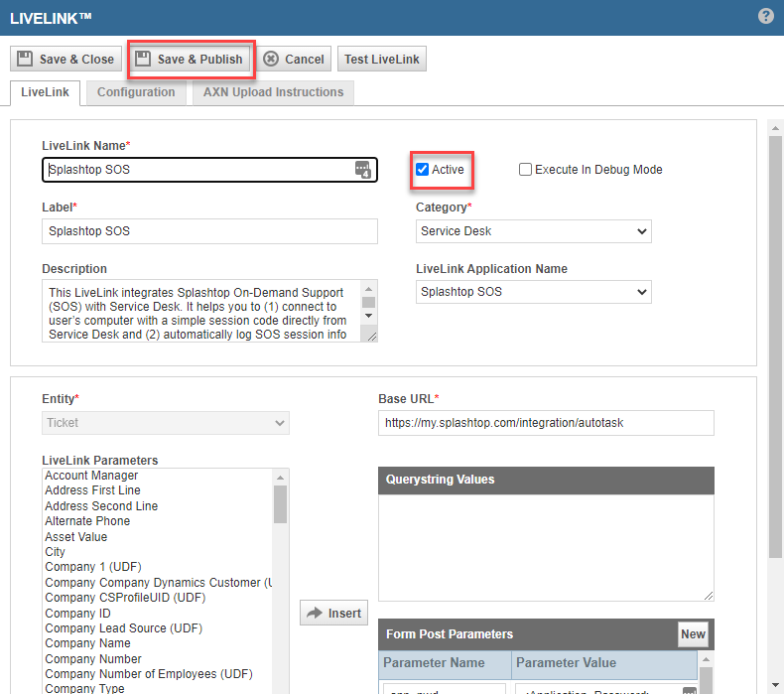784x694 pixels.
Task: Insert selected parameter with Insert button
Action: tap(334, 613)
